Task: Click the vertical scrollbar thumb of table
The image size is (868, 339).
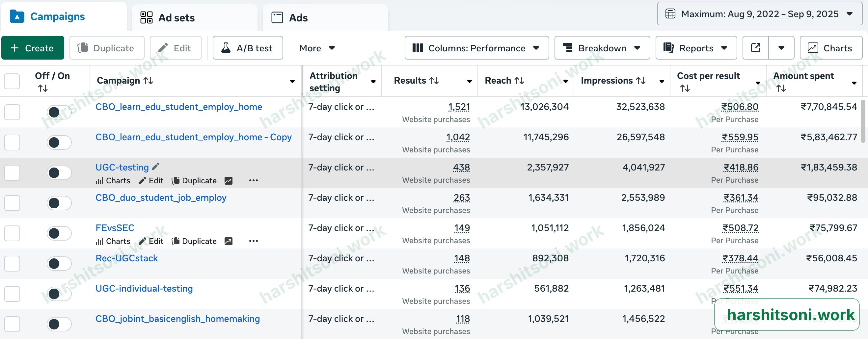Action: (x=864, y=121)
